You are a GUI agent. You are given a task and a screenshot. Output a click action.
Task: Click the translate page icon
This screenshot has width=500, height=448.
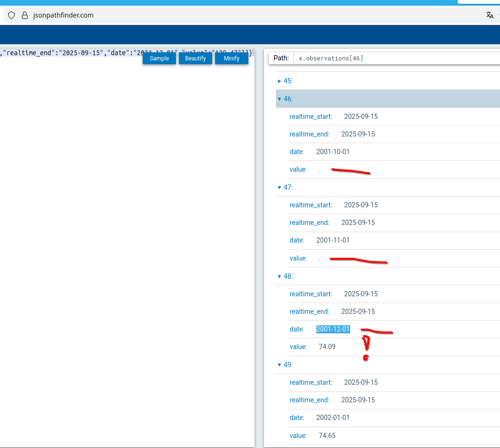490,15
